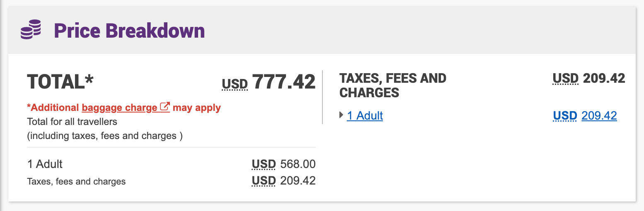The width and height of the screenshot is (644, 211).
Task: Click the red 'may apply' text
Action: 196,108
